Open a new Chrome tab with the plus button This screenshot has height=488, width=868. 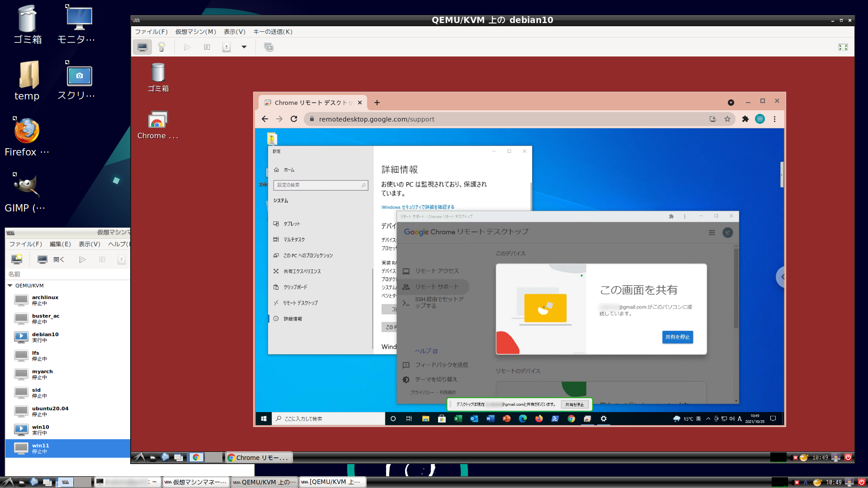coord(377,103)
